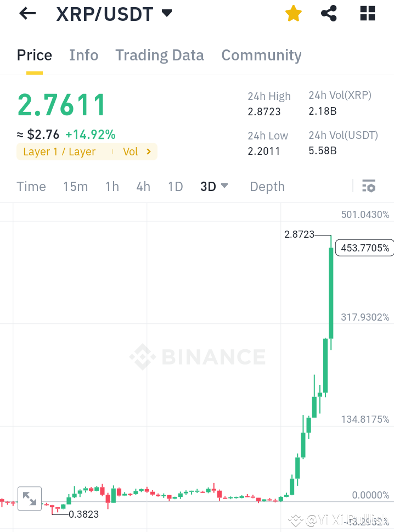Switch to the Trading Data tab
Screen dimensions: 394x532
[x=159, y=55]
